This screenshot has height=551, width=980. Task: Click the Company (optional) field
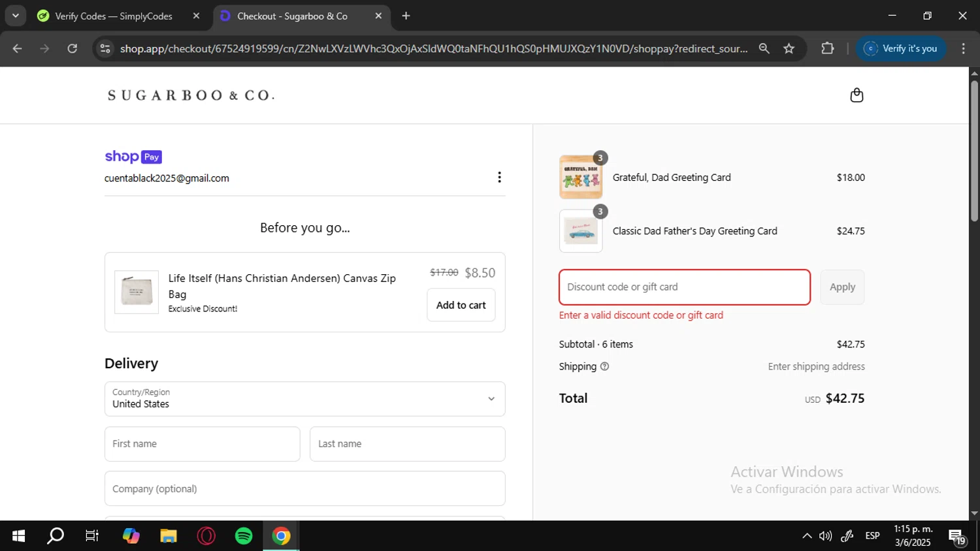pos(304,488)
